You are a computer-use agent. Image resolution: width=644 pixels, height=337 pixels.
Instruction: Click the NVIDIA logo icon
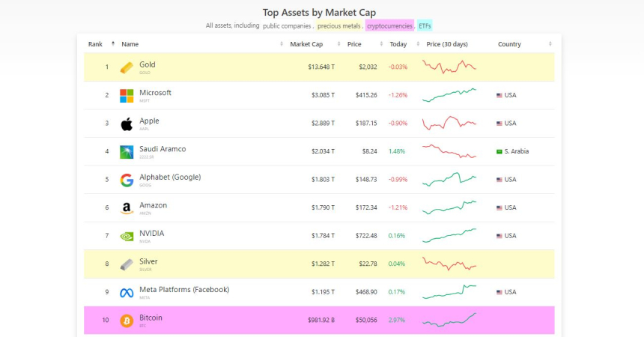127,236
